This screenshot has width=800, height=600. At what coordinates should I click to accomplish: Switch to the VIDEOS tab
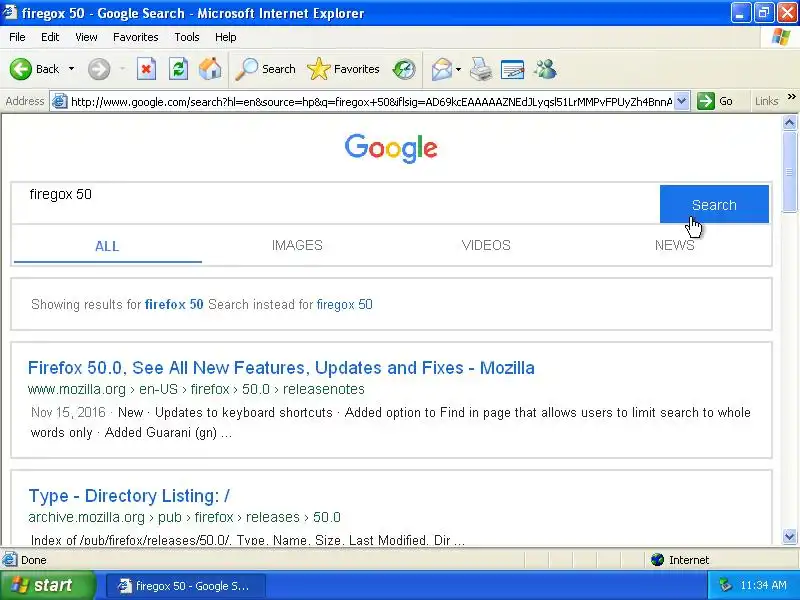[x=486, y=245]
